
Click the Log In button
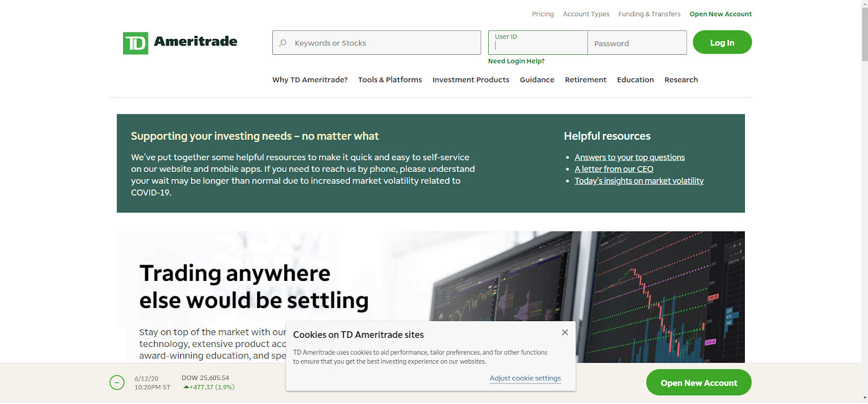722,42
